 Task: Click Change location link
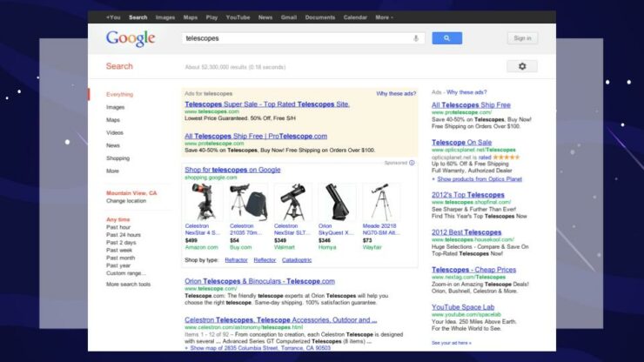tap(126, 200)
